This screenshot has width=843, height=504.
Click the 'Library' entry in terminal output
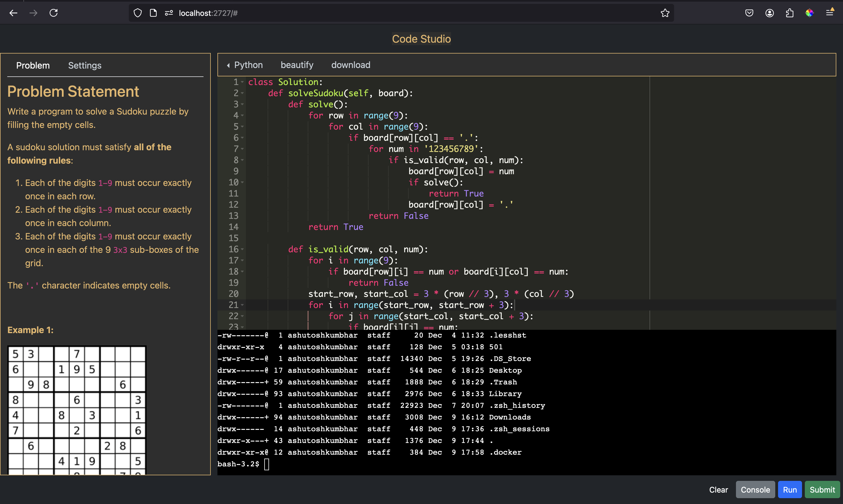[505, 394]
